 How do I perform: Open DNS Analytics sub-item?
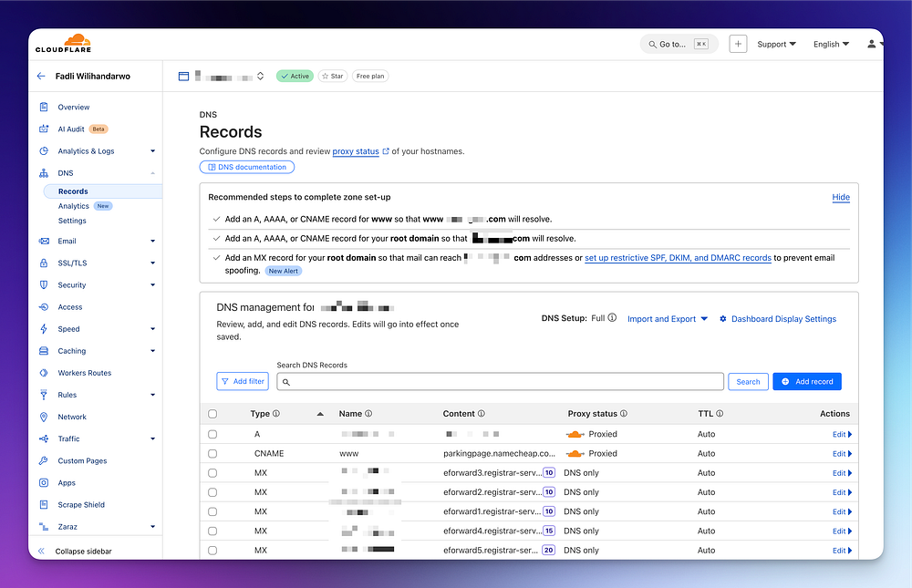tap(73, 206)
